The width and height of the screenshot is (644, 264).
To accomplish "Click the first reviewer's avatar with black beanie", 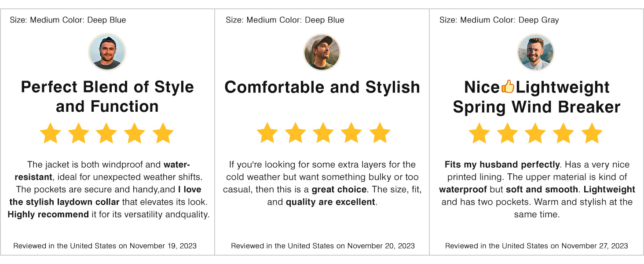I will point(107,52).
